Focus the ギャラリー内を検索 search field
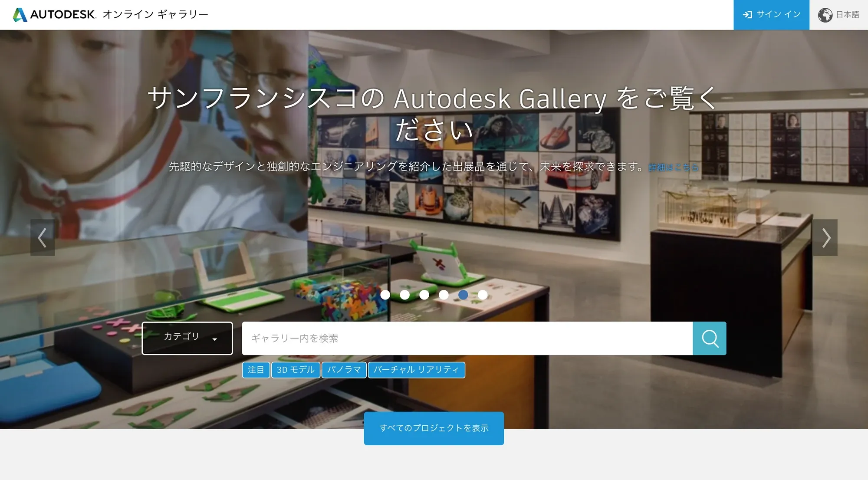The height and width of the screenshot is (480, 868). point(467,338)
